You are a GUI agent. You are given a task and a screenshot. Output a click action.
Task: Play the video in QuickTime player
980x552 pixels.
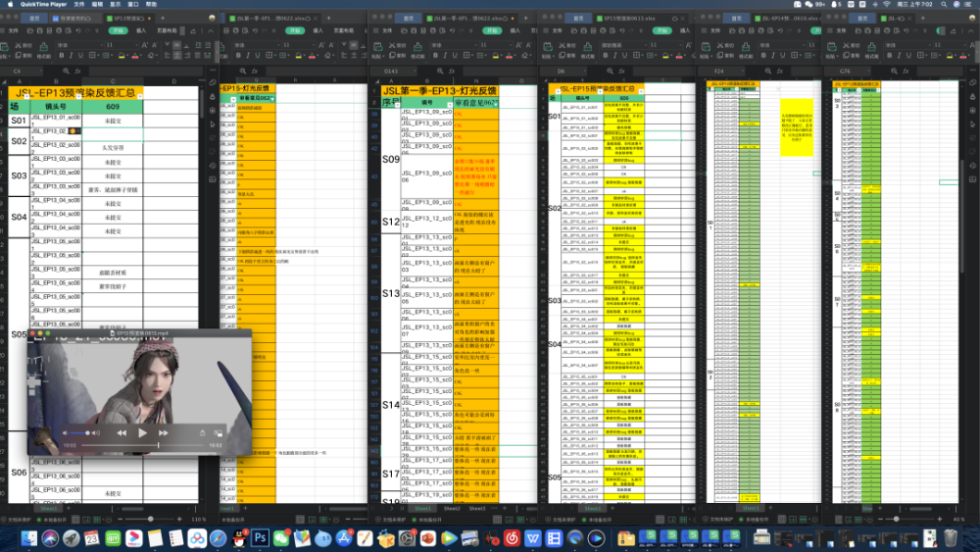[x=143, y=432]
